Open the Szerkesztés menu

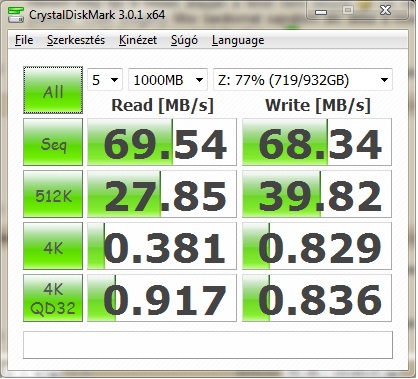tap(76, 40)
